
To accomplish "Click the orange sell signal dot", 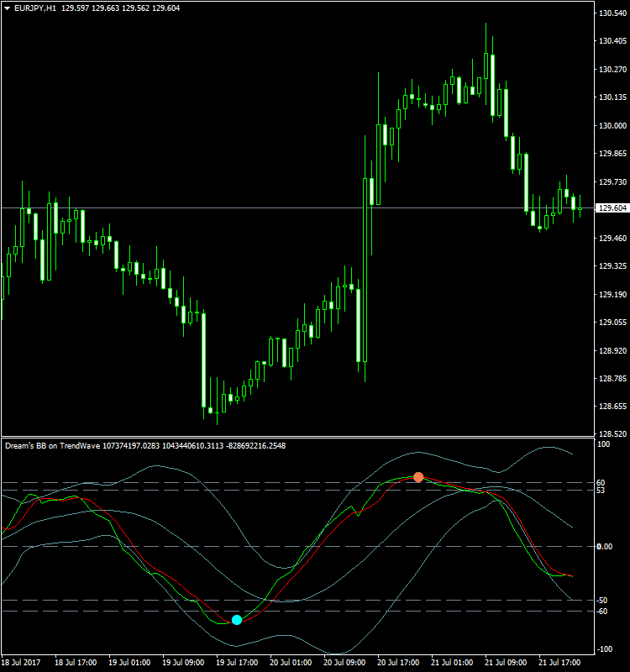I will tap(418, 477).
